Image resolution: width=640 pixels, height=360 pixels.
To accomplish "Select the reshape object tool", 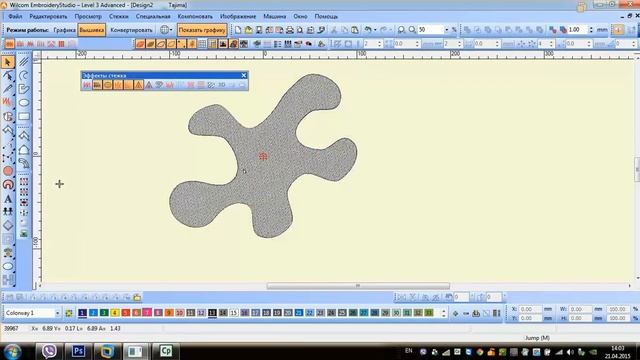I will [x=8, y=76].
